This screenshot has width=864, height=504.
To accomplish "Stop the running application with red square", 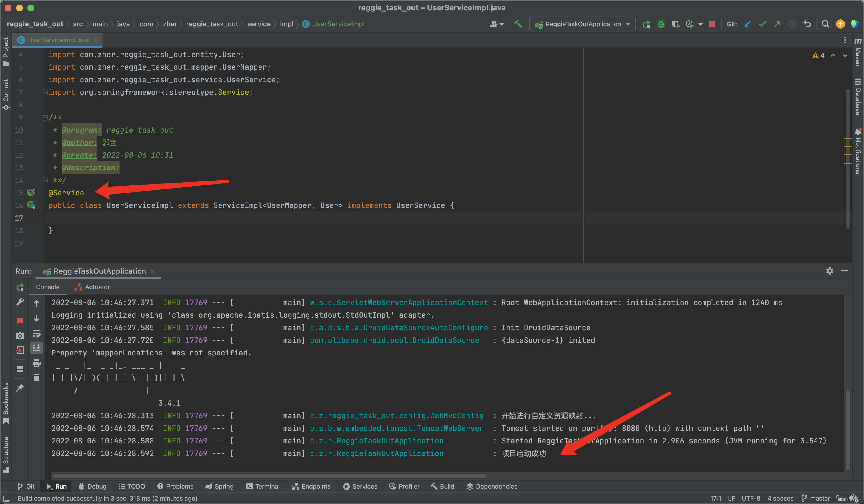I will (x=712, y=24).
